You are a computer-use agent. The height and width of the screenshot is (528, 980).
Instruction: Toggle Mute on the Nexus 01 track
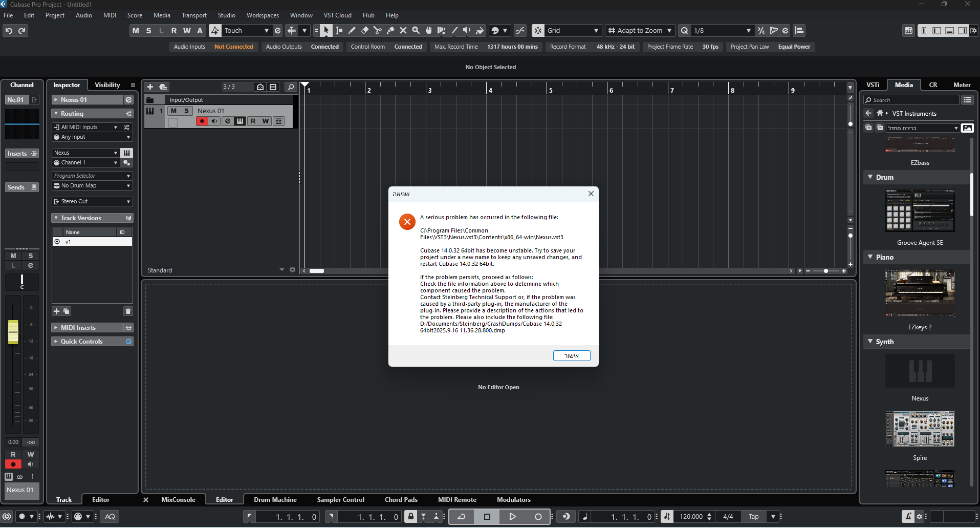click(x=173, y=111)
